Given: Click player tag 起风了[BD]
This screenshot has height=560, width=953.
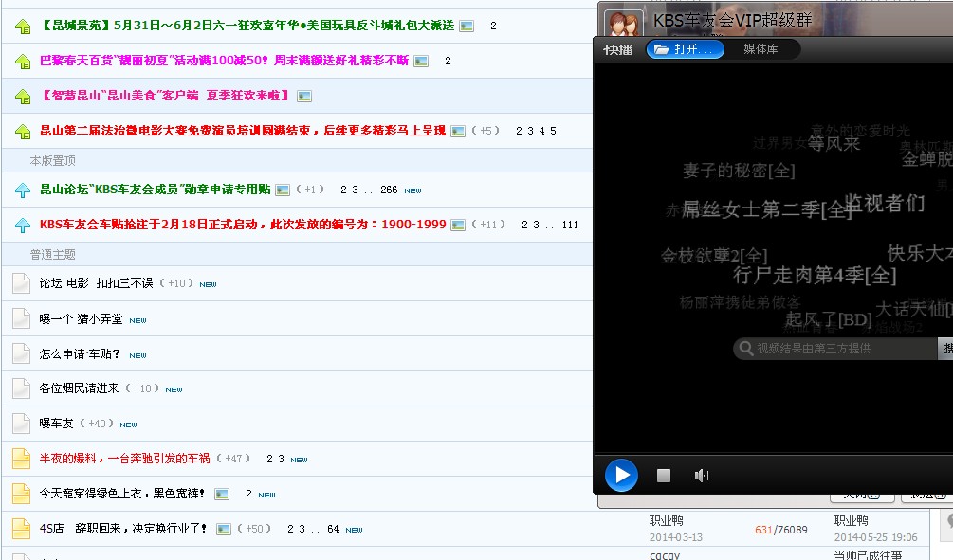Looking at the screenshot, I should tap(829, 319).
